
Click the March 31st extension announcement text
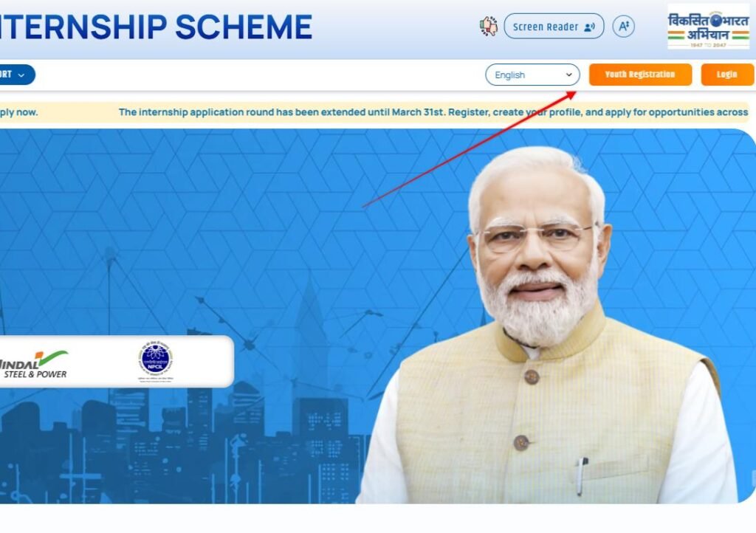tap(433, 112)
